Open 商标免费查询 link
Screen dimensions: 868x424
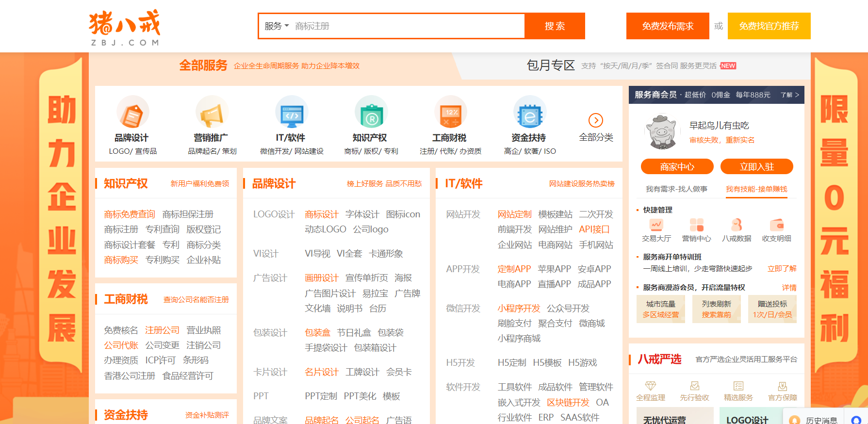pyautogui.click(x=130, y=214)
